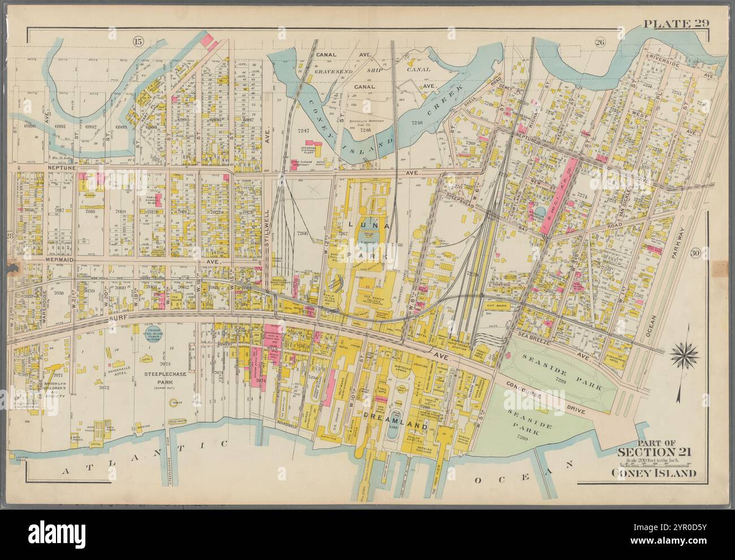
Task: Click block number 7017
Action: pos(60,210)
